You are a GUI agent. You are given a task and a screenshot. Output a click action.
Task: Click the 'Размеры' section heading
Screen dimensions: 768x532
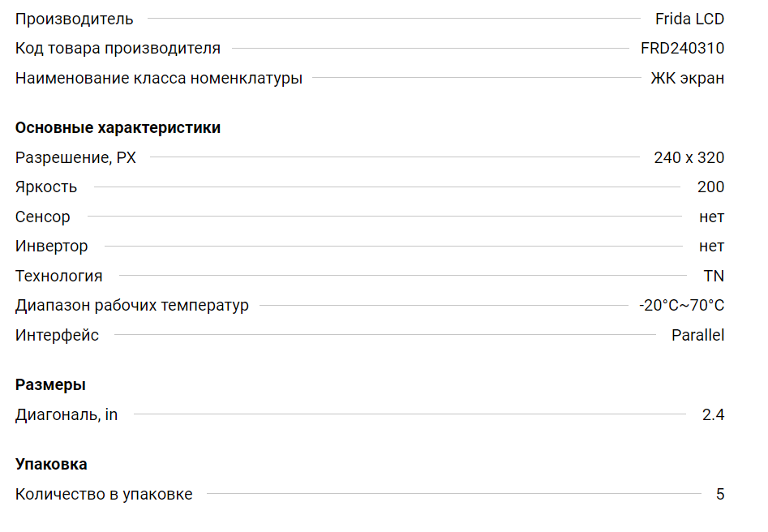point(50,384)
